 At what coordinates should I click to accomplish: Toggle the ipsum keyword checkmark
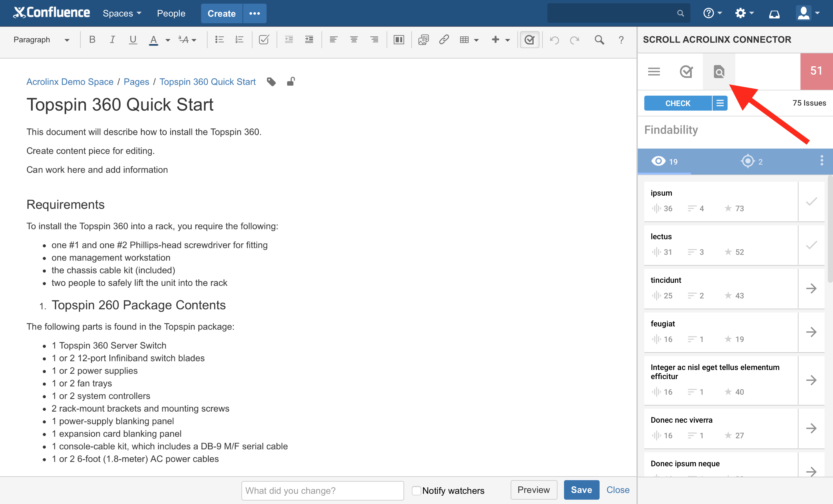[x=811, y=201]
